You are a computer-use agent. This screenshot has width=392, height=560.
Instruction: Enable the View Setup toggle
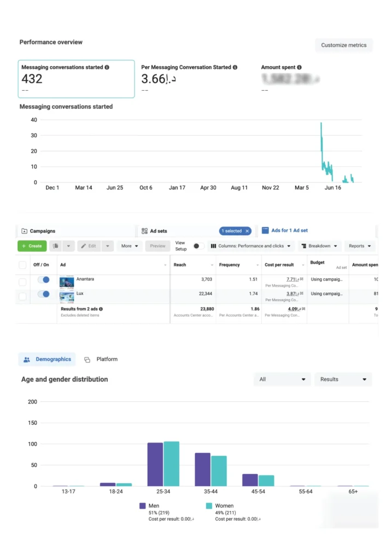click(198, 246)
